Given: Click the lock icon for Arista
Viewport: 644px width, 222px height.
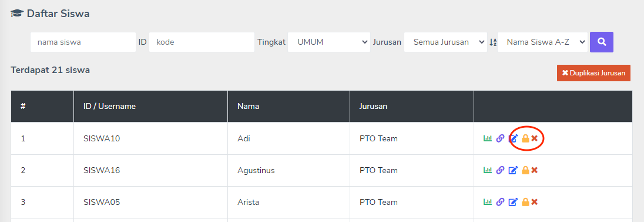Looking at the screenshot, I should click(525, 202).
